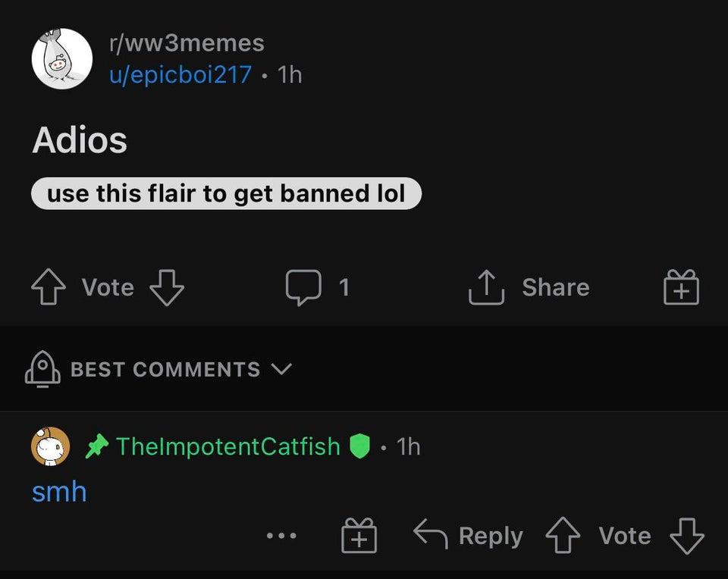Reply to the smh comment
This screenshot has height=579, width=728.
pos(469,537)
